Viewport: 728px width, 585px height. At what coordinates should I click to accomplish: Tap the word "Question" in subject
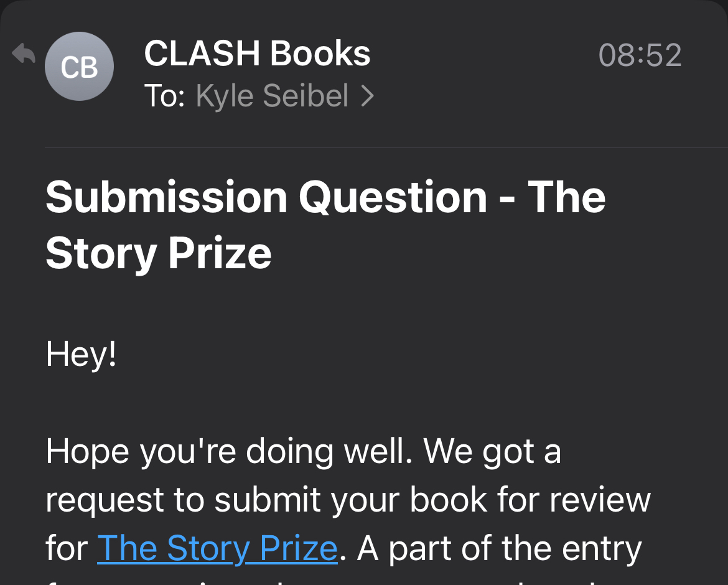pyautogui.click(x=393, y=197)
